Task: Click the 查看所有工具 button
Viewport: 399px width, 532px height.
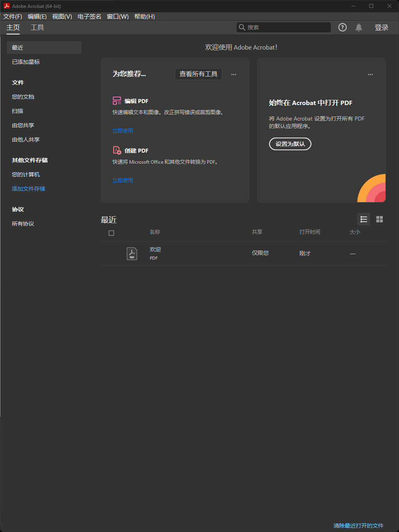Action: [x=199, y=74]
